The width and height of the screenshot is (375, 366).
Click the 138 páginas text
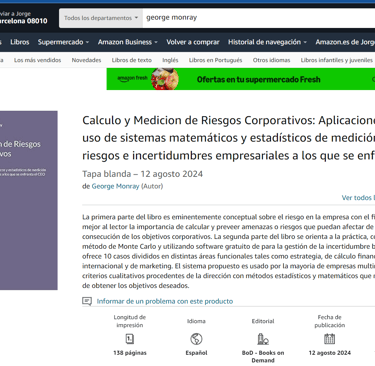click(x=130, y=353)
